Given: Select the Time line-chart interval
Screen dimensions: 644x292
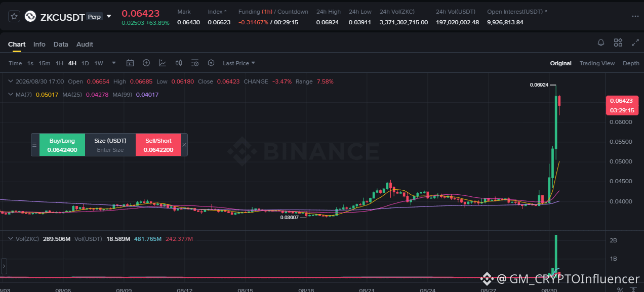Looking at the screenshot, I should (x=15, y=63).
